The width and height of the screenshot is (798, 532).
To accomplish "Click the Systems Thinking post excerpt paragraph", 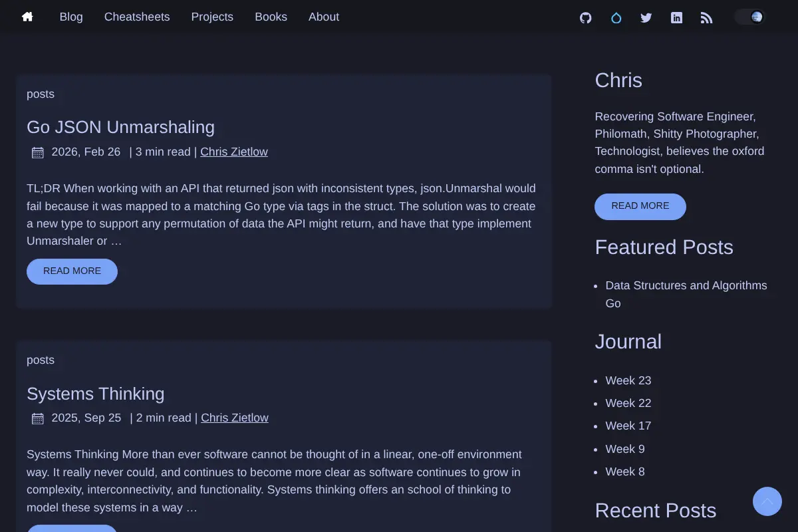I will click(274, 481).
